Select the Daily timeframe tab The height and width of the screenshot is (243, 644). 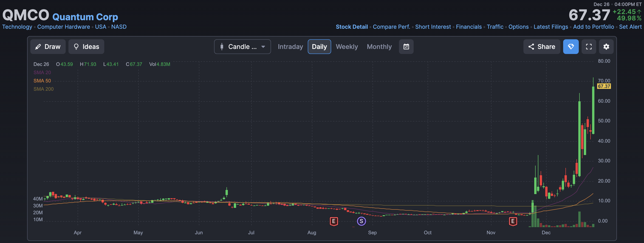[319, 46]
